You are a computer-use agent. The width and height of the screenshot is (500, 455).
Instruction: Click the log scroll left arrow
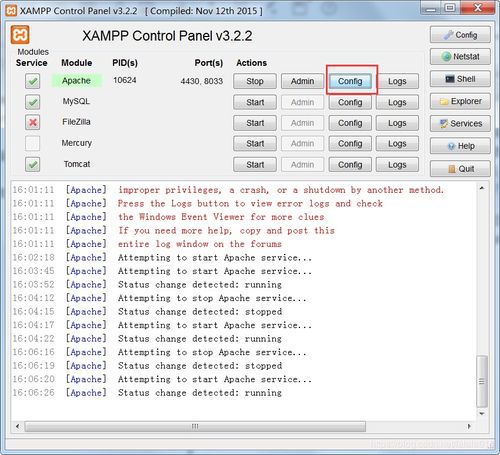[17, 426]
